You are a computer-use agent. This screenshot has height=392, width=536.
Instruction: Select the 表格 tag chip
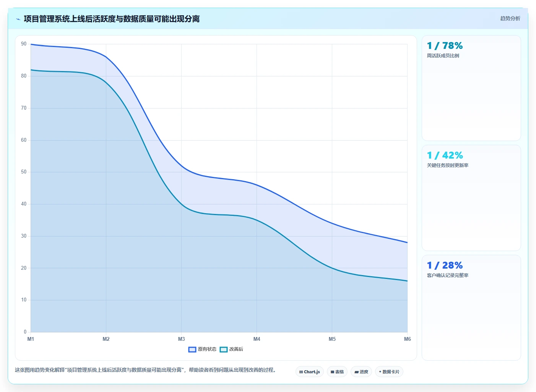click(x=337, y=372)
